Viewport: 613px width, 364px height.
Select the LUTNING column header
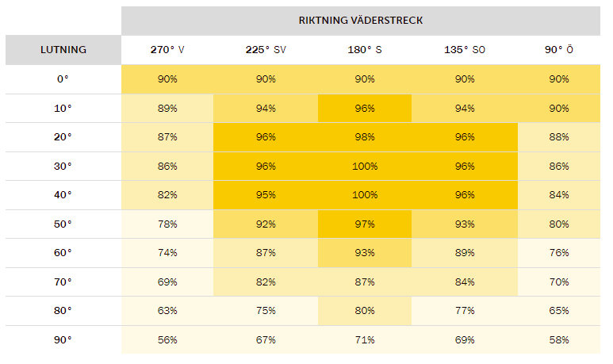pos(63,50)
